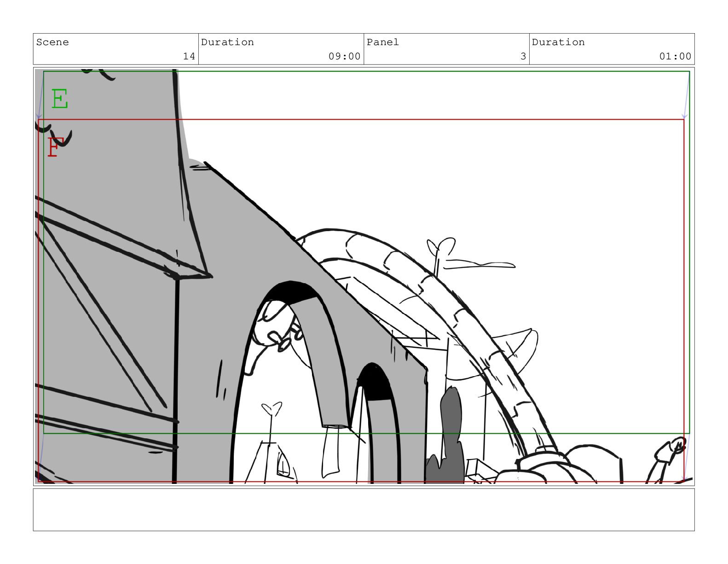
Task: Select the panel number 3
Action: [x=523, y=56]
